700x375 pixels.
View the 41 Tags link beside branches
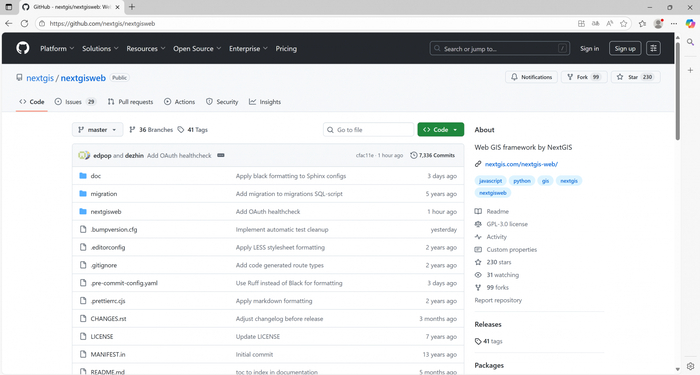click(192, 129)
